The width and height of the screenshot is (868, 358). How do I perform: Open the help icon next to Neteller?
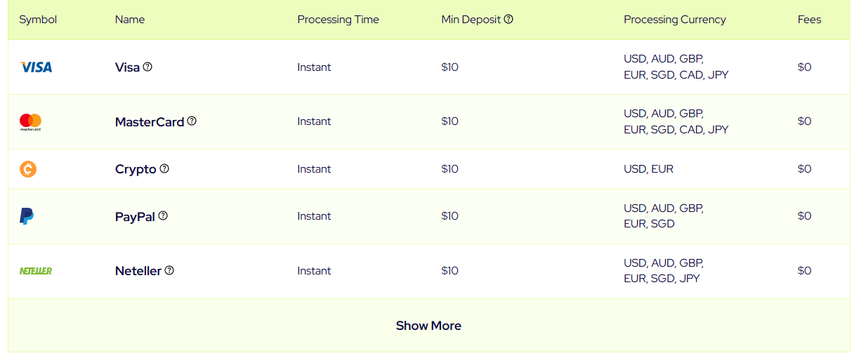[x=169, y=270]
